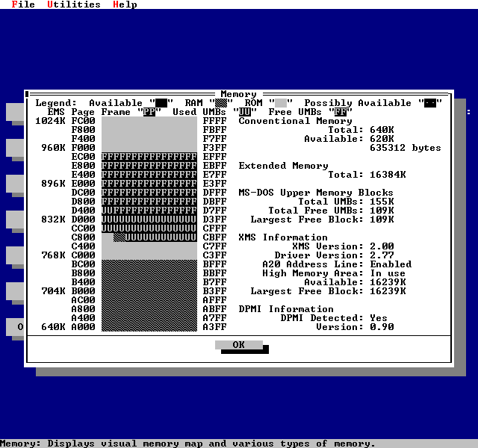
Task: Click the Possibly Available legend swatch
Action: 430,103
